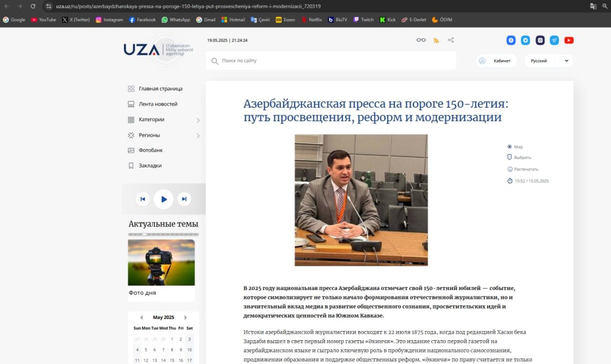Click the Кабинет button
The height and width of the screenshot is (364, 611).
click(496, 61)
